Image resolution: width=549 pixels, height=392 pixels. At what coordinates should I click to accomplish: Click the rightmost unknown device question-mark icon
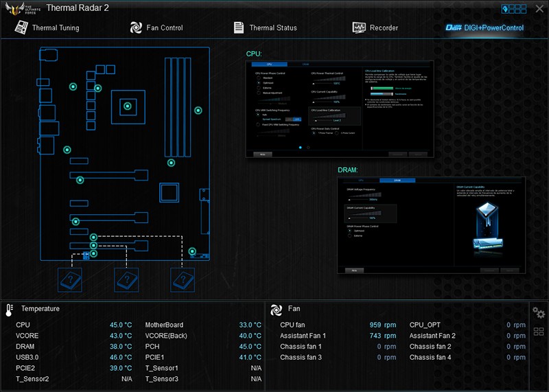tap(183, 280)
